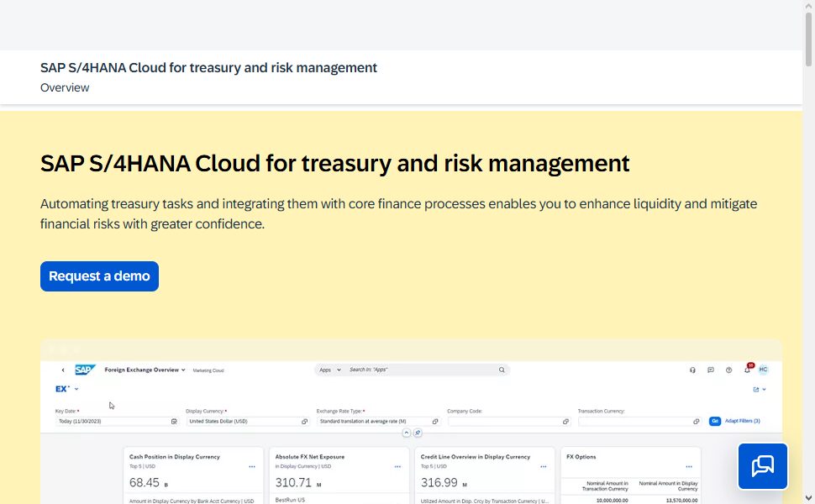Click the scrollbar up arrow
The width and height of the screenshot is (815, 504).
[x=808, y=4]
